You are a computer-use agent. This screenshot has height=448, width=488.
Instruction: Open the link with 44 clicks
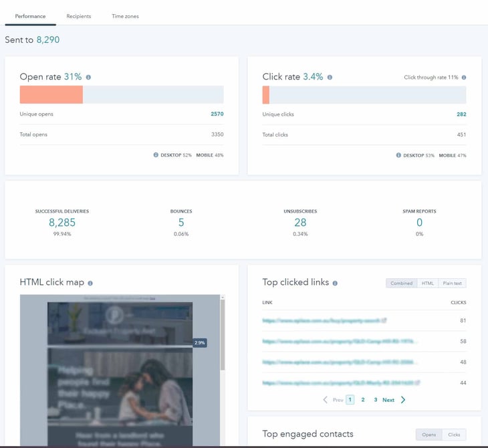[338, 382]
